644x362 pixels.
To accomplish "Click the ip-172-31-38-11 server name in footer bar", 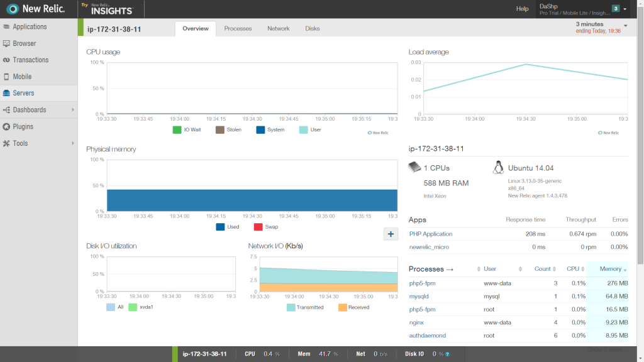I will point(204,354).
